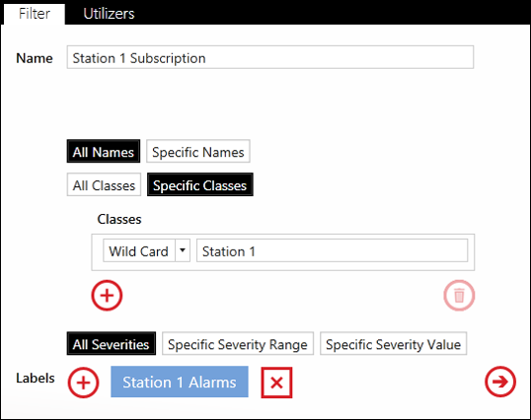The height and width of the screenshot is (420, 531).
Task: Click the Classes section heading
Action: click(x=119, y=219)
